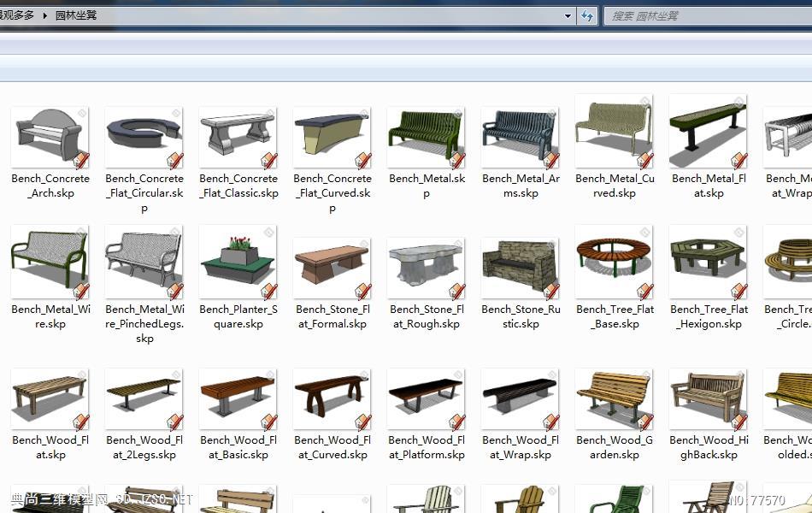Select the Bench_Concrete_Arch.skp file icon
The height and width of the screenshot is (513, 812).
click(x=50, y=138)
